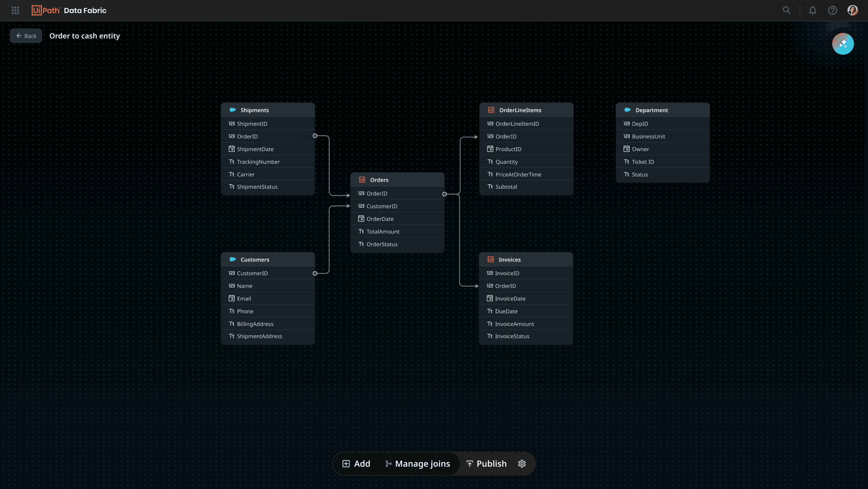Open settings gear in bottom toolbar
Screen dimensions: 868x489
pyautogui.click(x=522, y=464)
